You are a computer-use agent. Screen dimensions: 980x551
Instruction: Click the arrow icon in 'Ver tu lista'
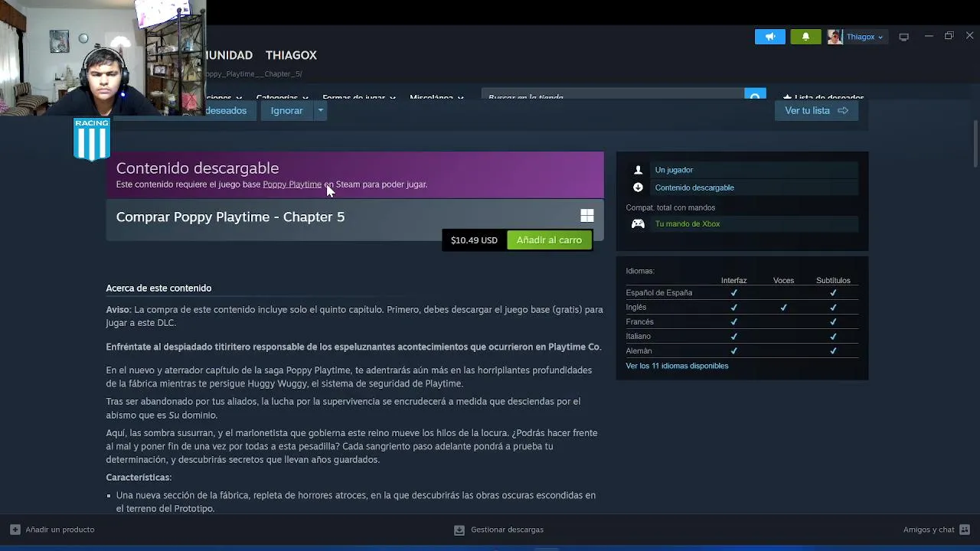tap(843, 110)
